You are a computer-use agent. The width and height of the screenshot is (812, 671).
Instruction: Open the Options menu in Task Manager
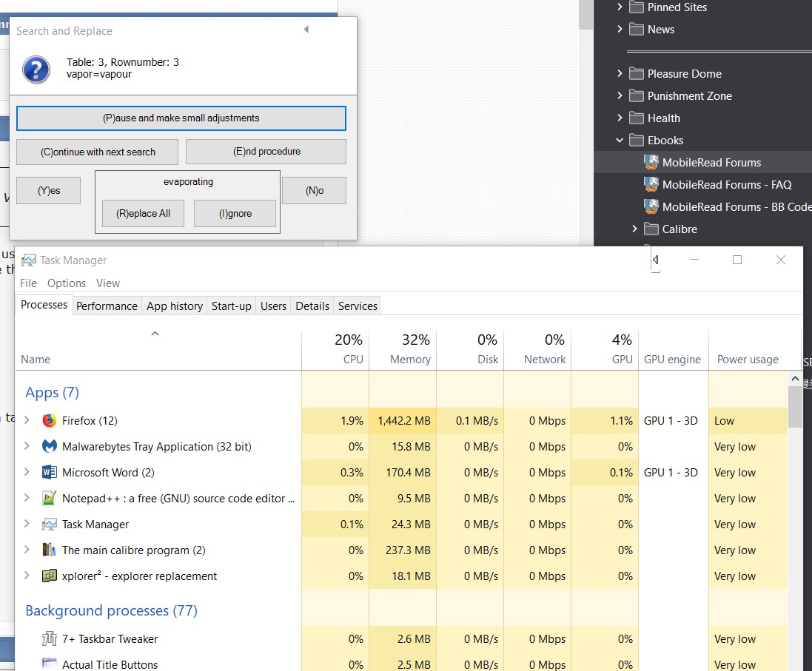click(x=67, y=283)
